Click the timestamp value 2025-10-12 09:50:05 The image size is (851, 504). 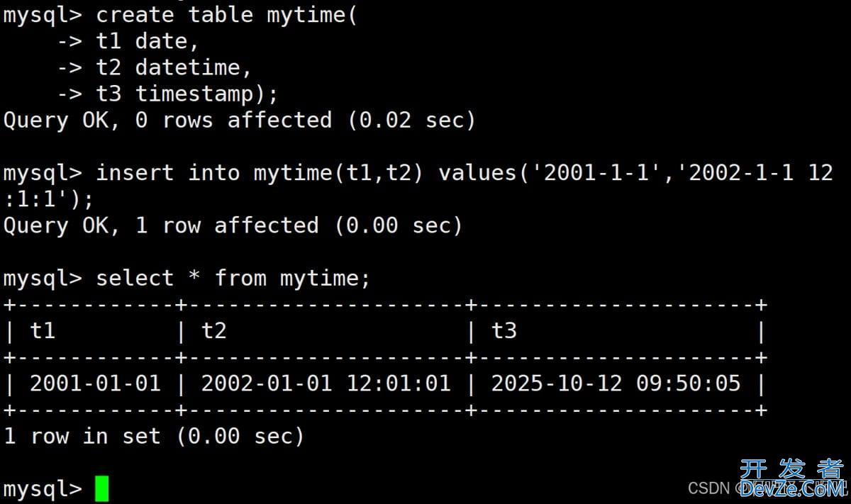(x=616, y=383)
